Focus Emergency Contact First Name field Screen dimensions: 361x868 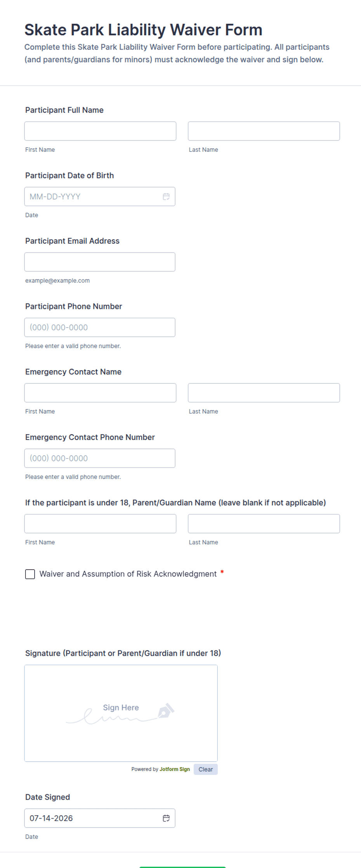point(100,393)
